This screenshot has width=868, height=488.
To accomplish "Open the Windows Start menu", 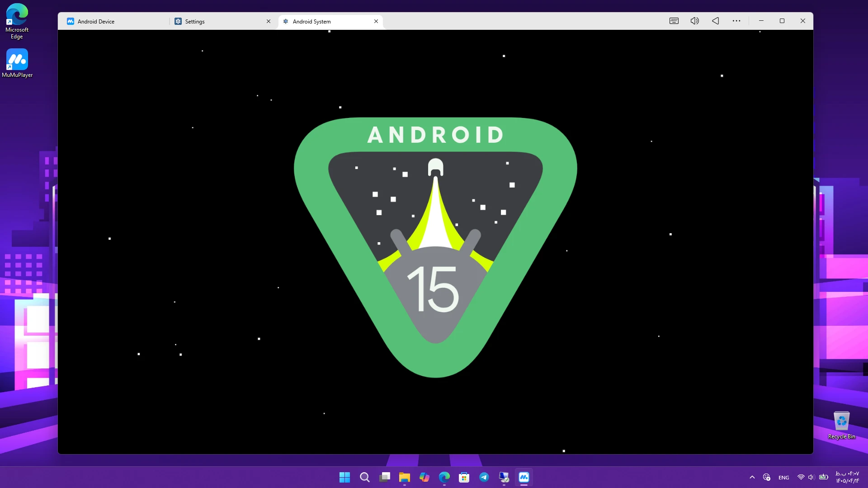I will [344, 477].
